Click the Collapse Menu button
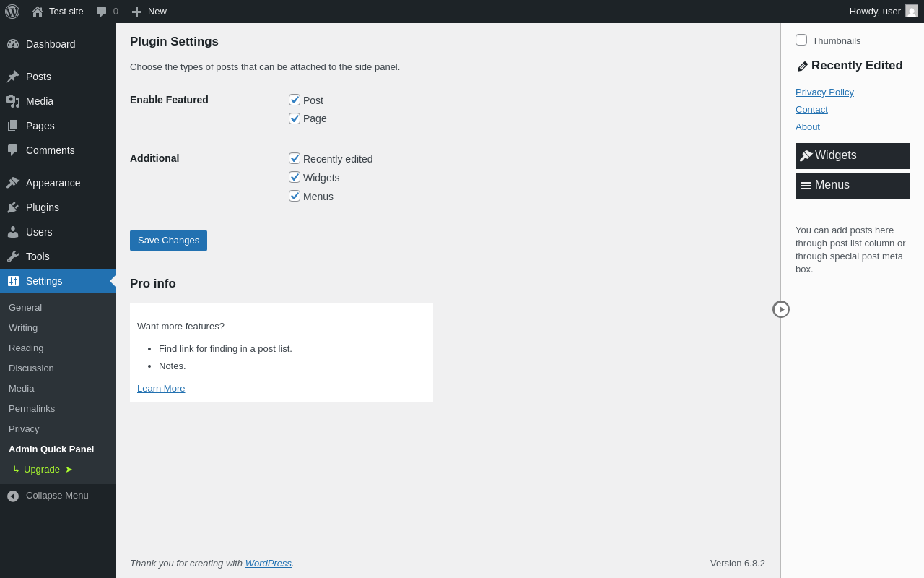This screenshot has height=578, width=924. (x=58, y=496)
